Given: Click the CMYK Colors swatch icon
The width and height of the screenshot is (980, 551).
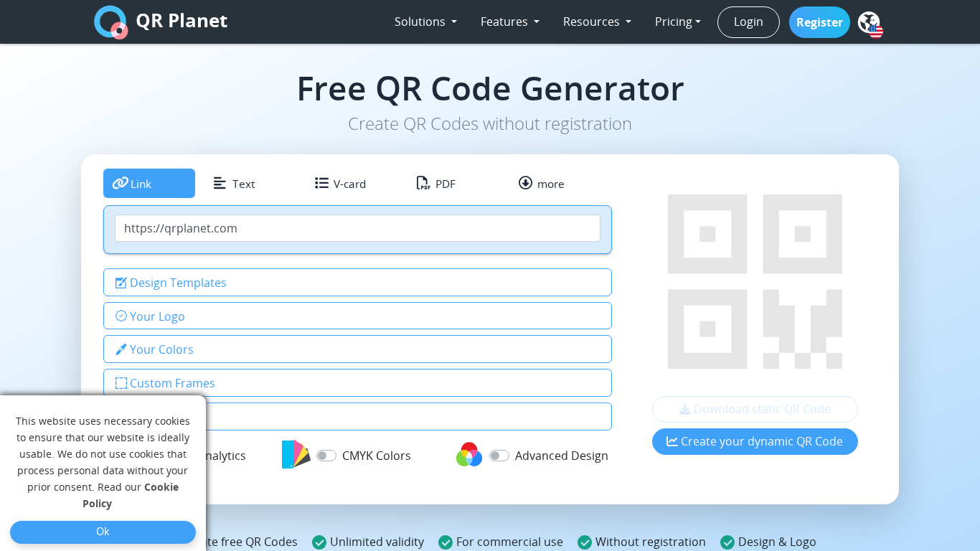Looking at the screenshot, I should pyautogui.click(x=296, y=455).
